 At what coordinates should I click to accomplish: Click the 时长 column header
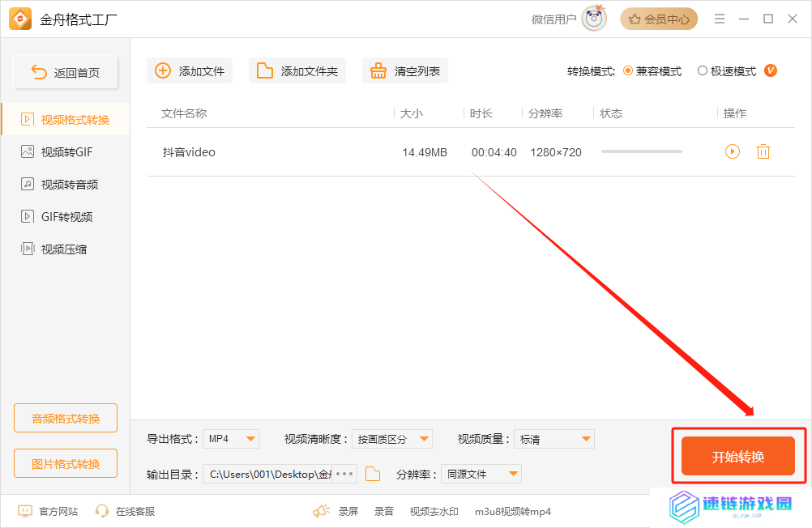481,113
